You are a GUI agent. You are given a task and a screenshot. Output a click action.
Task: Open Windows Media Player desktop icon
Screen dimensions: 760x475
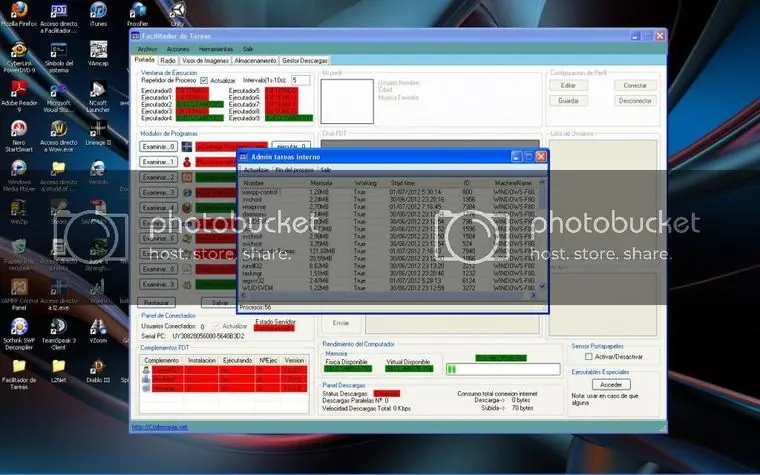coord(19,176)
